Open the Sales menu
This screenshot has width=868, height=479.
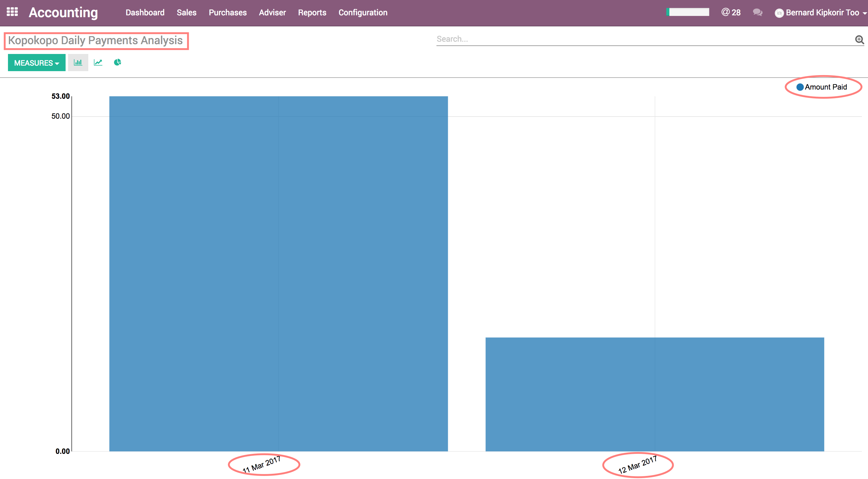(186, 13)
